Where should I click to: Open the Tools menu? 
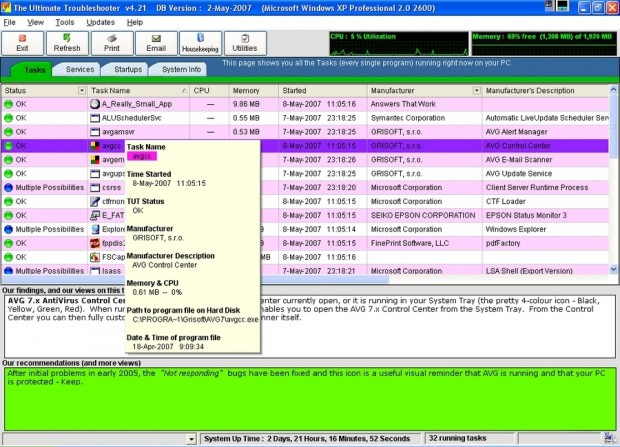click(x=65, y=22)
